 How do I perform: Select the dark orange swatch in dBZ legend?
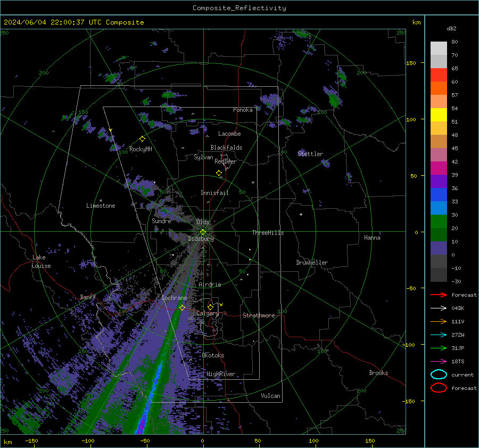(439, 88)
